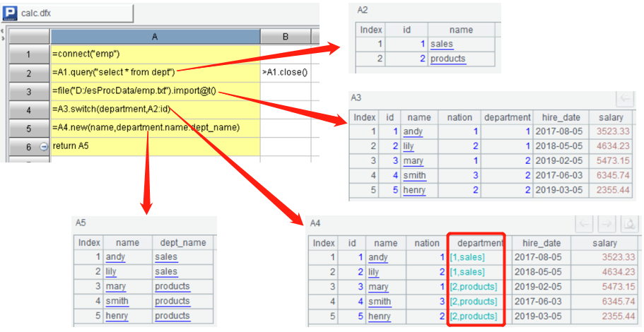The width and height of the screenshot is (644, 332).
Task: Click the forward arrow icon in A4 panel
Action: [x=605, y=225]
